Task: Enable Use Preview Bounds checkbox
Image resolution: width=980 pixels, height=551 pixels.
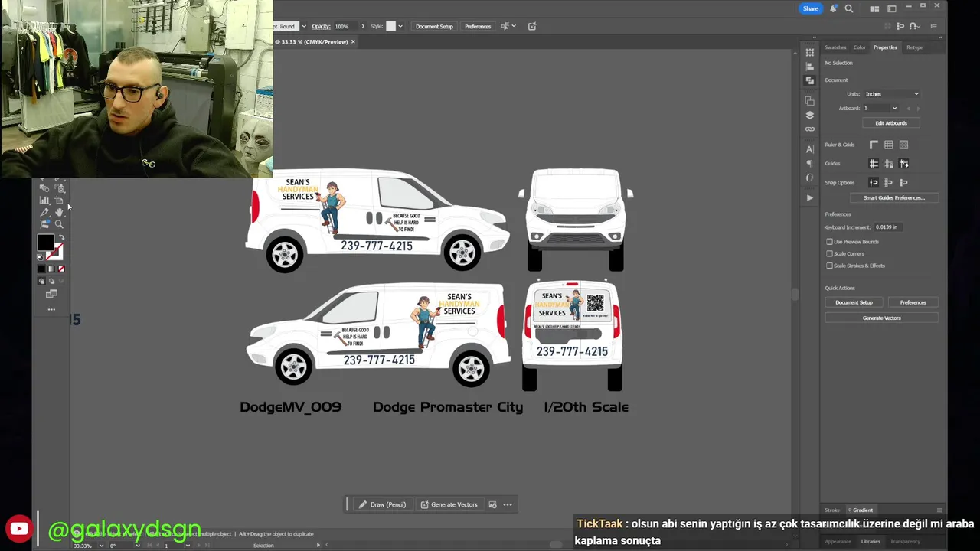Action: pyautogui.click(x=829, y=242)
